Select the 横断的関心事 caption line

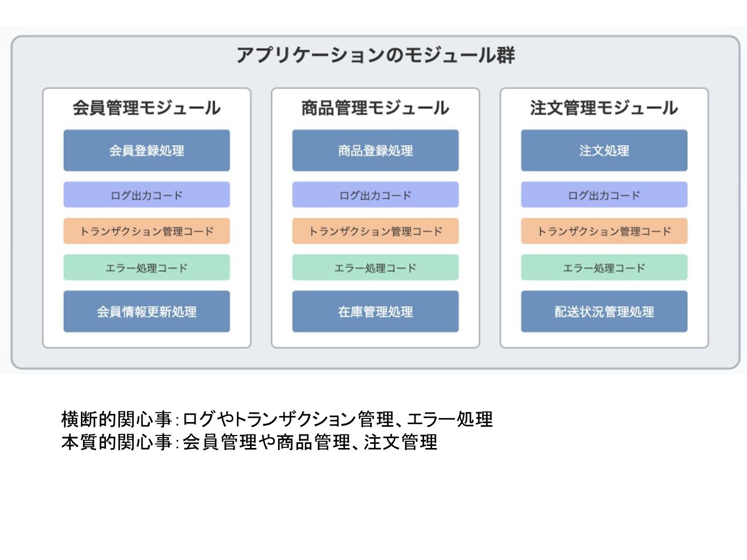[277, 419]
